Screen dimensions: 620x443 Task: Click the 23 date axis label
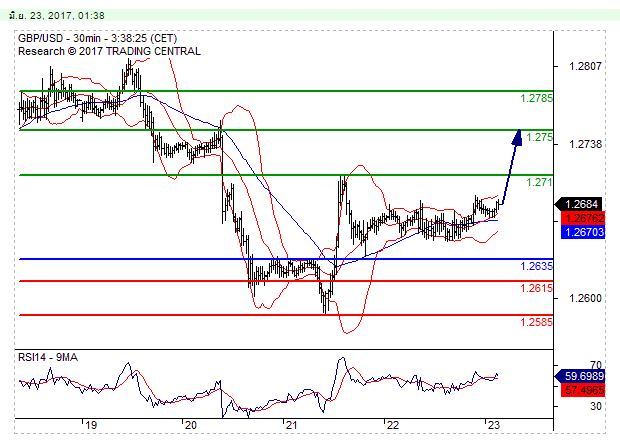pyautogui.click(x=494, y=425)
